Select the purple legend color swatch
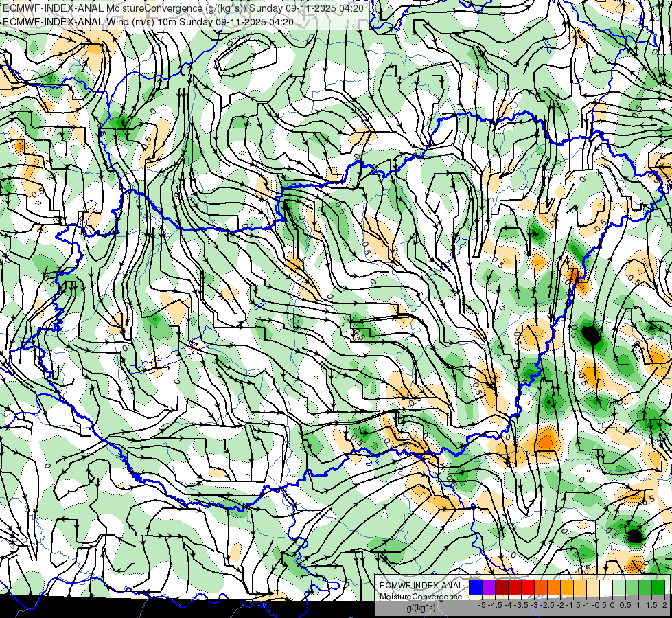This screenshot has height=618, width=672. click(x=489, y=587)
